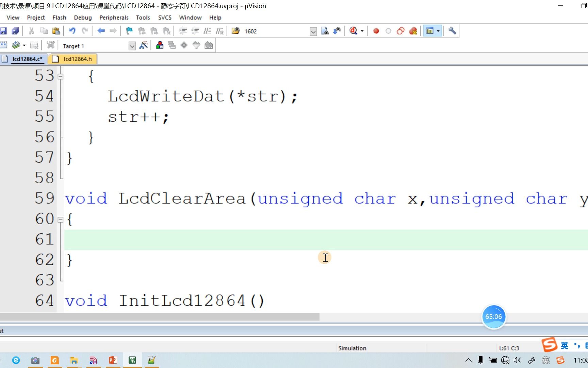Screen dimensions: 588x368
Task: Expand the debug session dropdown arrow
Action: [362, 31]
